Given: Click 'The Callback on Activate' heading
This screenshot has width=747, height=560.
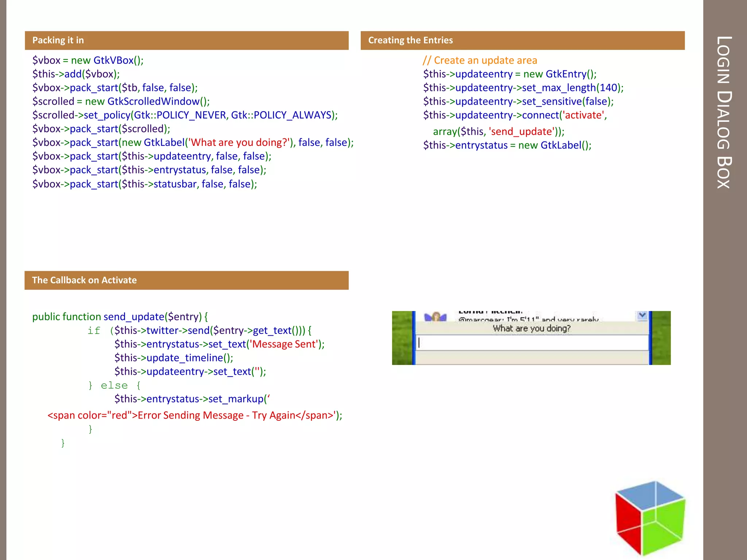Looking at the screenshot, I should click(84, 280).
